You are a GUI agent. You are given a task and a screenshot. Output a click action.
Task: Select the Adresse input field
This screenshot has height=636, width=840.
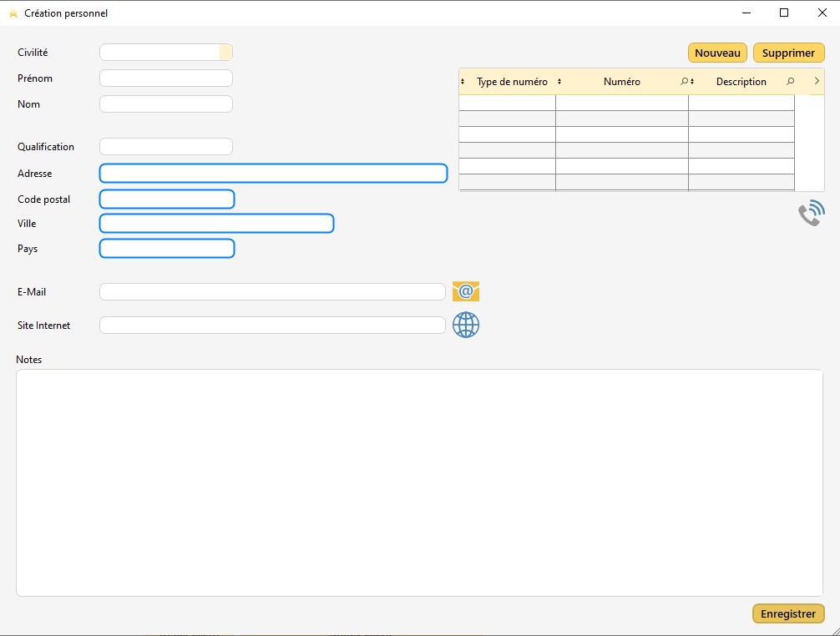[273, 174]
